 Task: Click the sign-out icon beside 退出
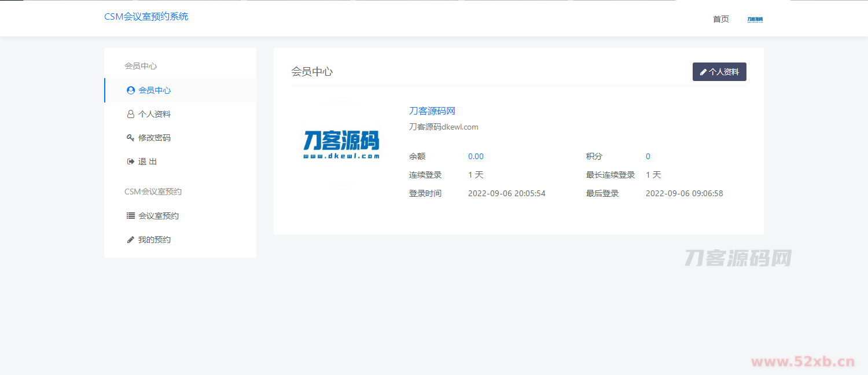(131, 161)
